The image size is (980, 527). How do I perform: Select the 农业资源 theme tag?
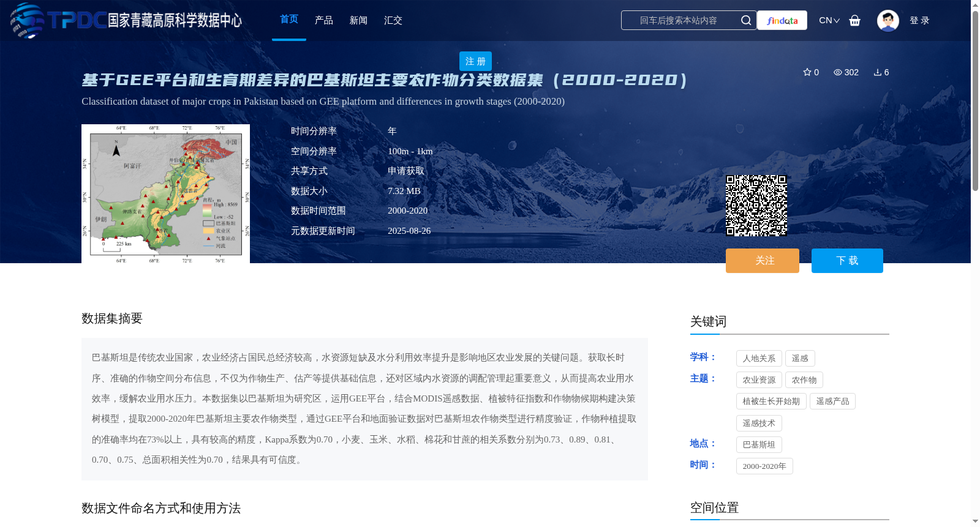coord(759,380)
